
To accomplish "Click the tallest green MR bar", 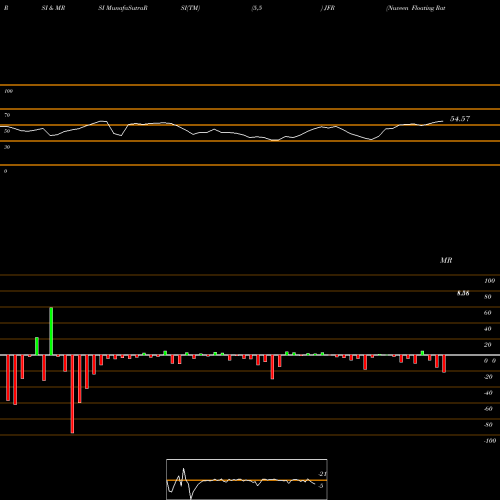I will coord(51,331).
